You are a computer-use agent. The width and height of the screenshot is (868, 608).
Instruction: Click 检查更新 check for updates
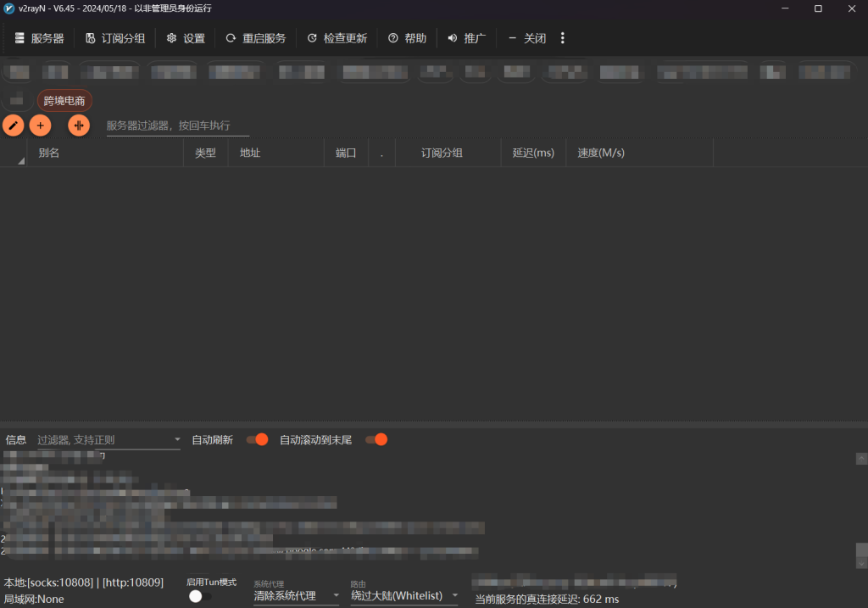(x=337, y=38)
